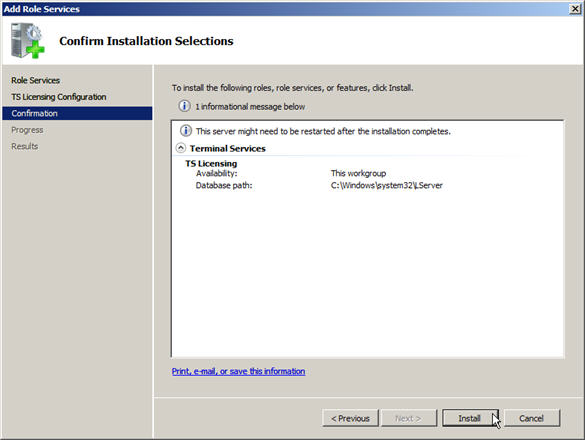Click the Database path value text
Screen dimensions: 585x440
coord(387,185)
